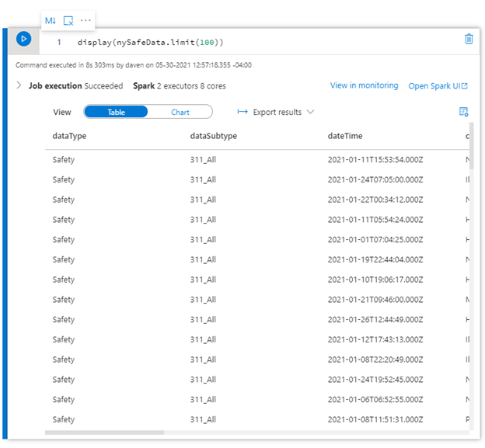Select cell 2021-01-08T11:51:31.000Z
Viewport: 485px width, 448px height.
pos(375,419)
